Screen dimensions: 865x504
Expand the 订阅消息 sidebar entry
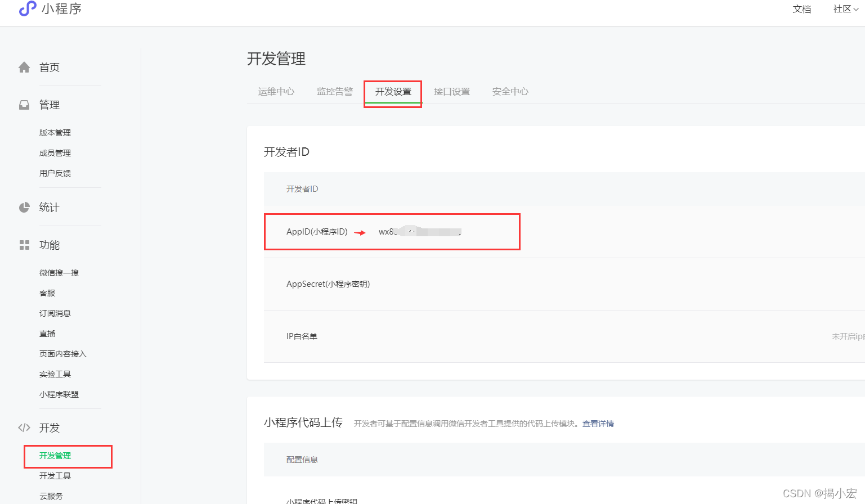[x=55, y=313]
